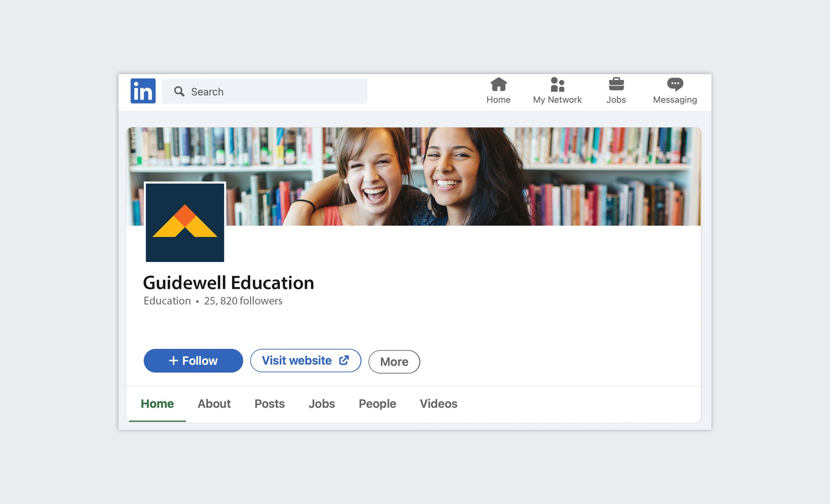Click into the Search input field
Image resolution: width=830 pixels, height=504 pixels.
click(264, 91)
